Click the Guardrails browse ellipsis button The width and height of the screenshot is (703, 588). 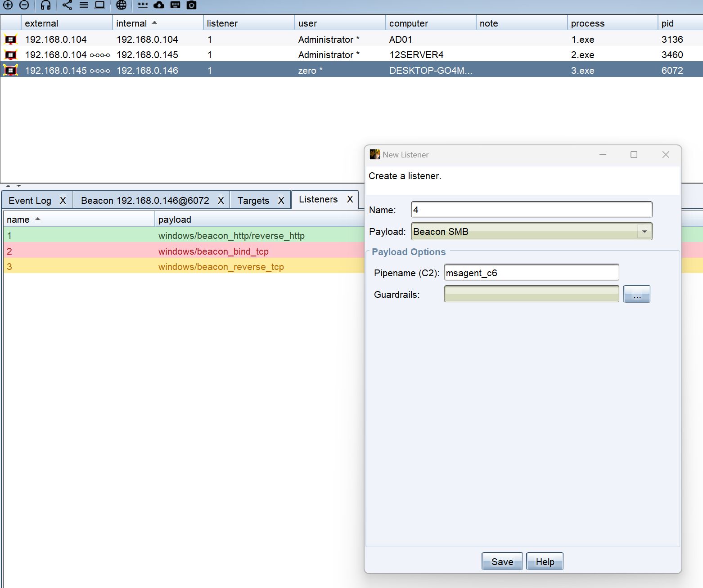636,294
